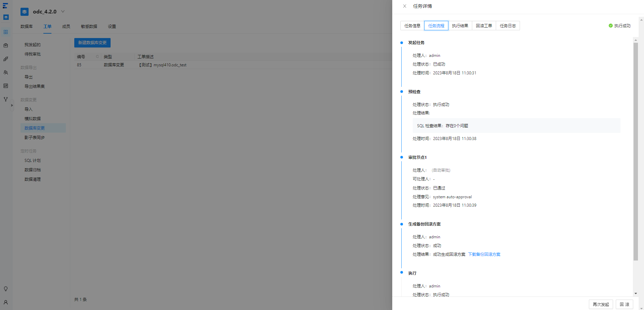Open the briefcase icon in the left sidebar
This screenshot has width=644, height=310.
6,45
